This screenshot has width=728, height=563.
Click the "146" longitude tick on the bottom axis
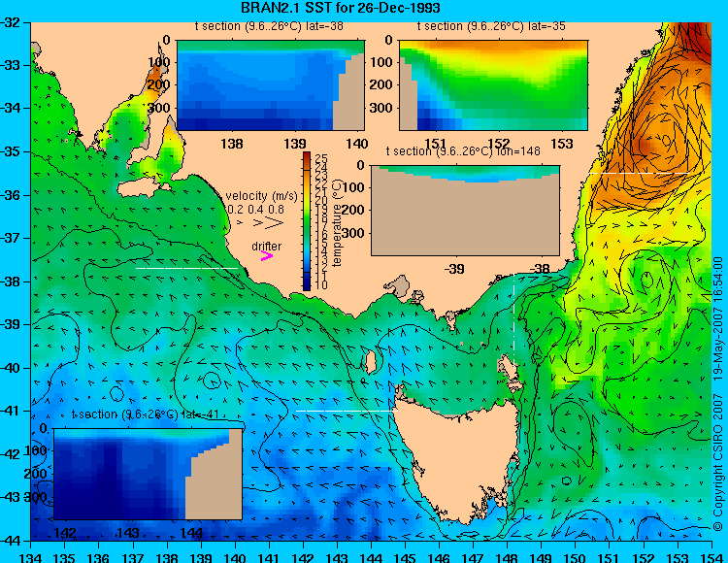click(439, 557)
